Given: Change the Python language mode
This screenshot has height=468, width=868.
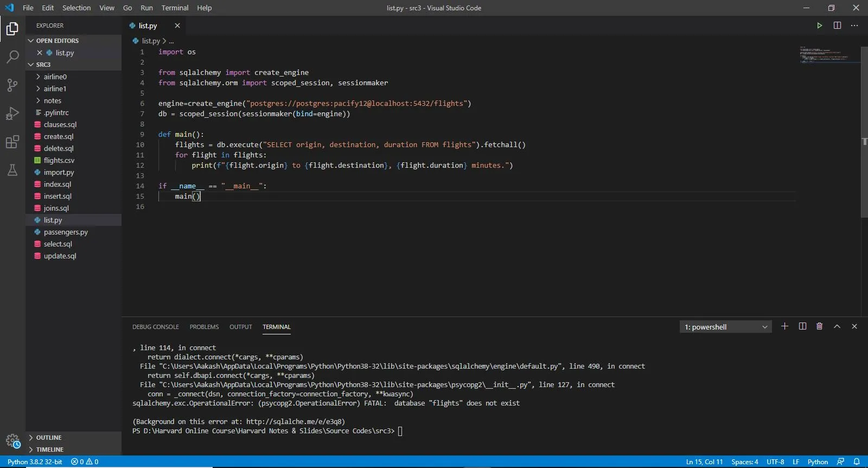Looking at the screenshot, I should click(818, 462).
